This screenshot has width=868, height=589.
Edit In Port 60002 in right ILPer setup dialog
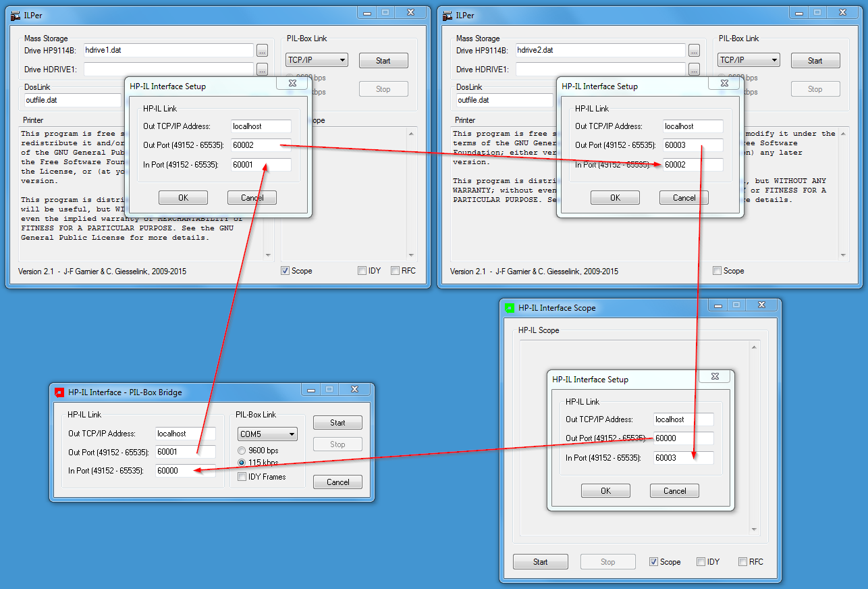pos(693,164)
